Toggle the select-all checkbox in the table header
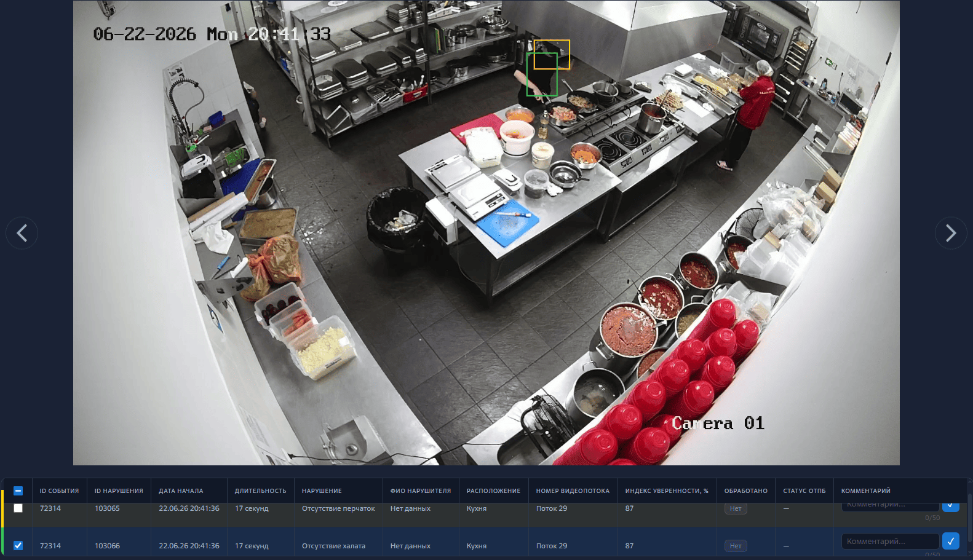Image resolution: width=973 pixels, height=560 pixels. tap(18, 491)
